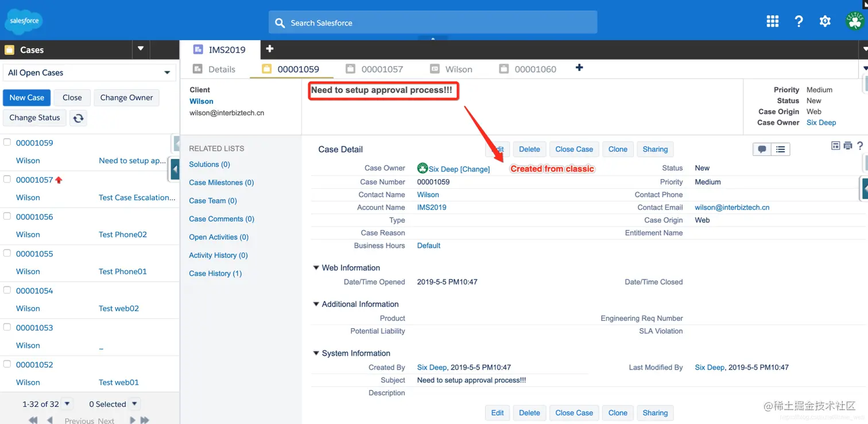Viewport: 868px width, 424px height.
Task: Open printable view printer icon
Action: tap(847, 146)
